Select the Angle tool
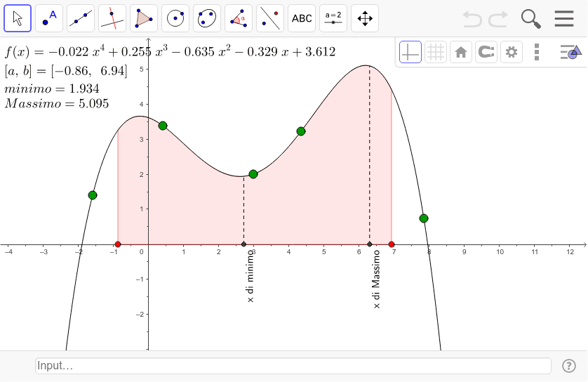588x382 pixels. pos(239,18)
